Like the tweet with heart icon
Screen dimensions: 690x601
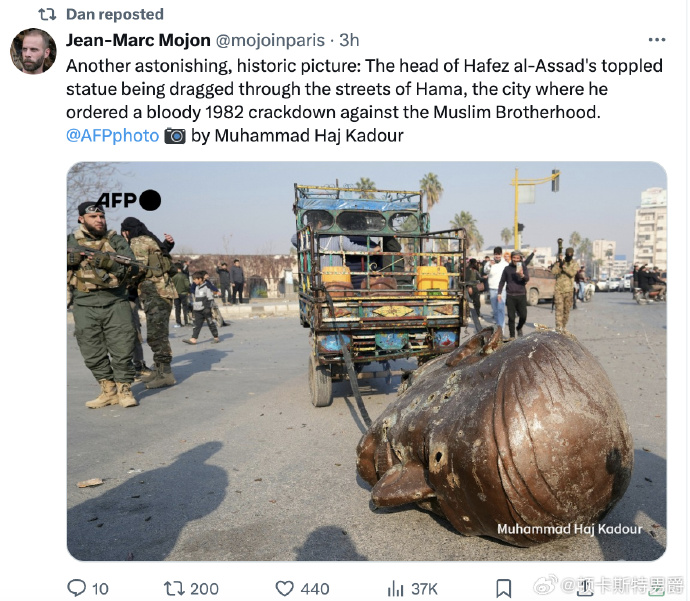(x=284, y=588)
